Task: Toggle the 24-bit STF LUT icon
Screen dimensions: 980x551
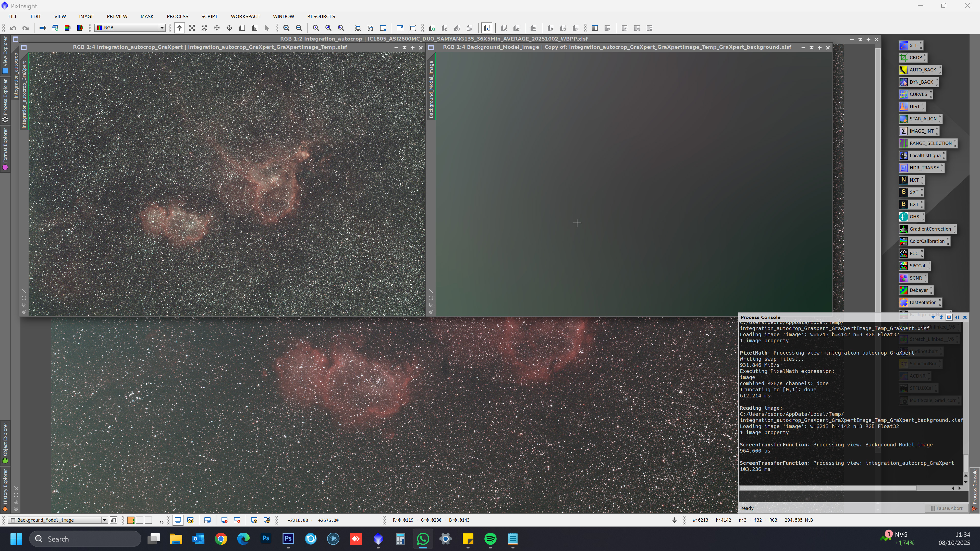Action: pos(191,520)
